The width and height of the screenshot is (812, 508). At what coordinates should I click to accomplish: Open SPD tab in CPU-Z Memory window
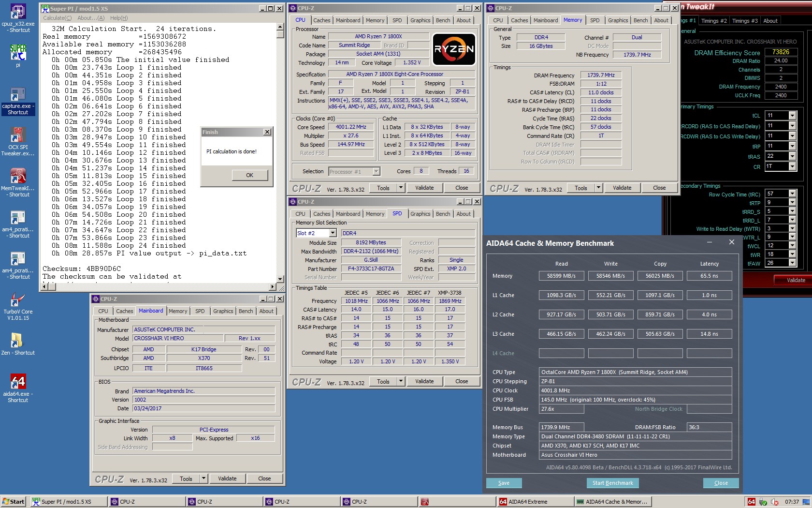tap(594, 20)
